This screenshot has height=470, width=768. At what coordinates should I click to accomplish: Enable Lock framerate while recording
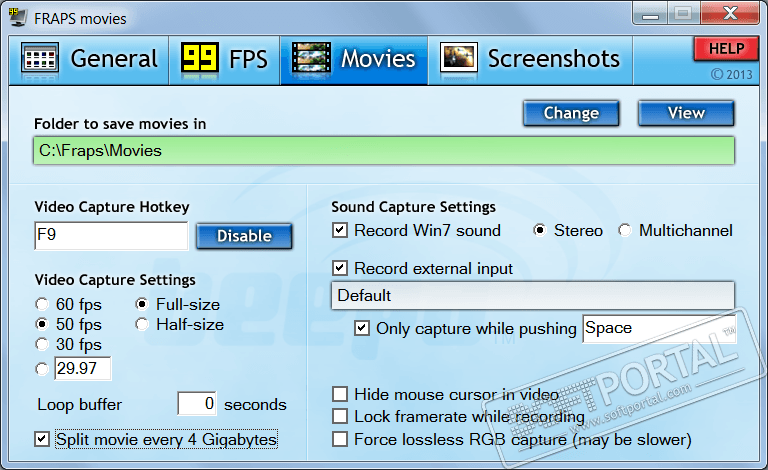coord(340,416)
